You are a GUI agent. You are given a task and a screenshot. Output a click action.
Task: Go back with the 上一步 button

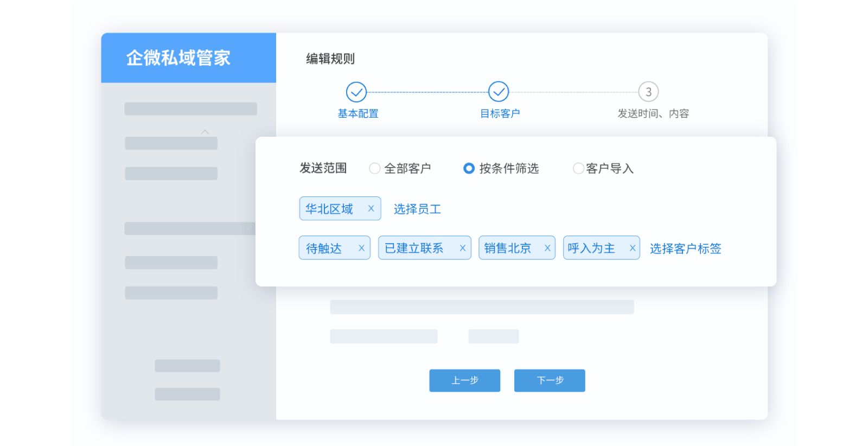(464, 380)
